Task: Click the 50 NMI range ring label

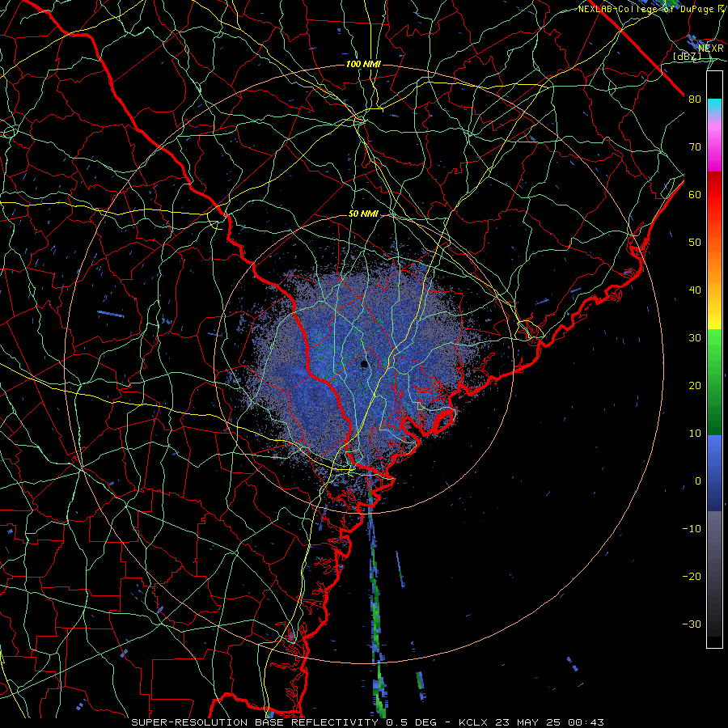Action: (363, 214)
